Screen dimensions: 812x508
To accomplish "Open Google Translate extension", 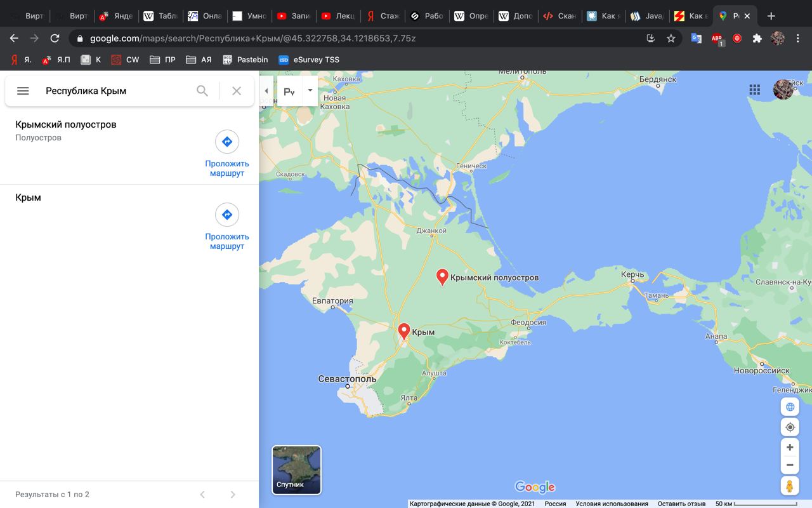I will click(696, 38).
